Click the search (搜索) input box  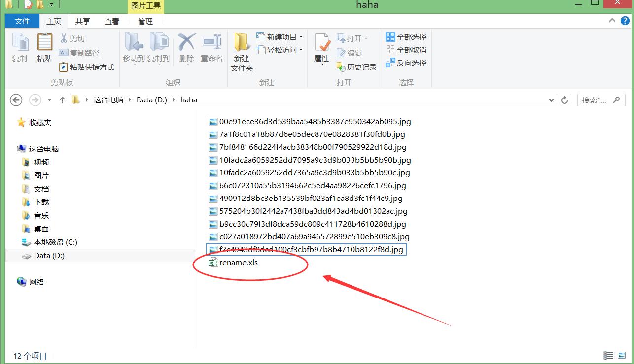tap(595, 100)
